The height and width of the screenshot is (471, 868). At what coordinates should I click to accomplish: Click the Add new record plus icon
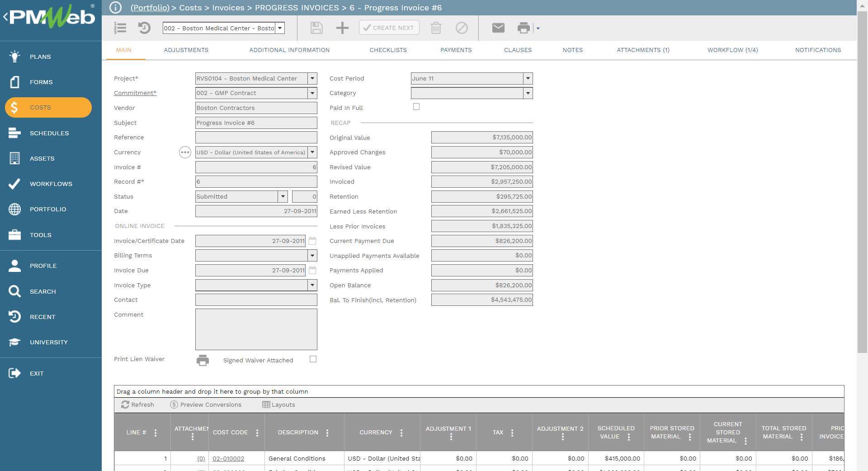(342, 28)
